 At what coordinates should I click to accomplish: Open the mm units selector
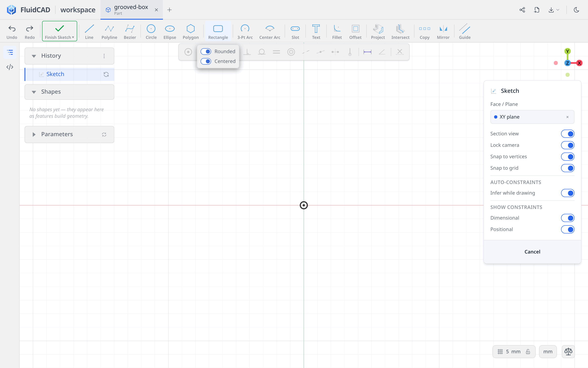click(x=548, y=351)
